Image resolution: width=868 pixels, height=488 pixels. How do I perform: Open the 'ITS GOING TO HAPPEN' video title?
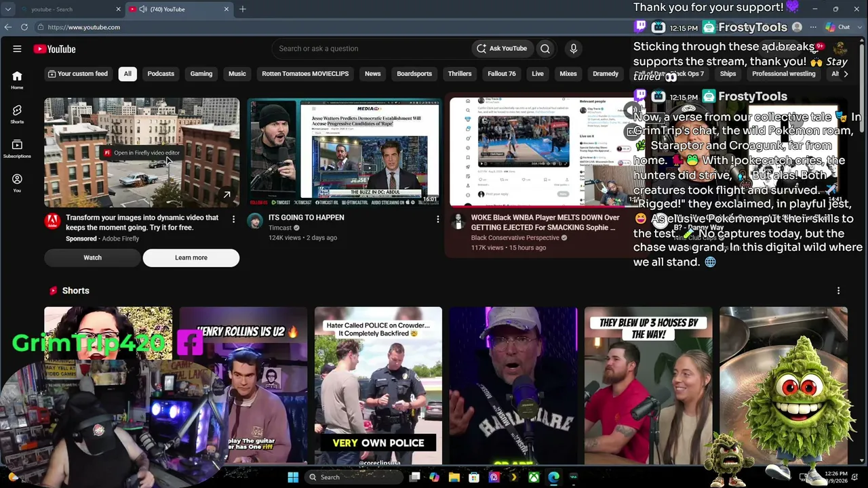click(307, 218)
